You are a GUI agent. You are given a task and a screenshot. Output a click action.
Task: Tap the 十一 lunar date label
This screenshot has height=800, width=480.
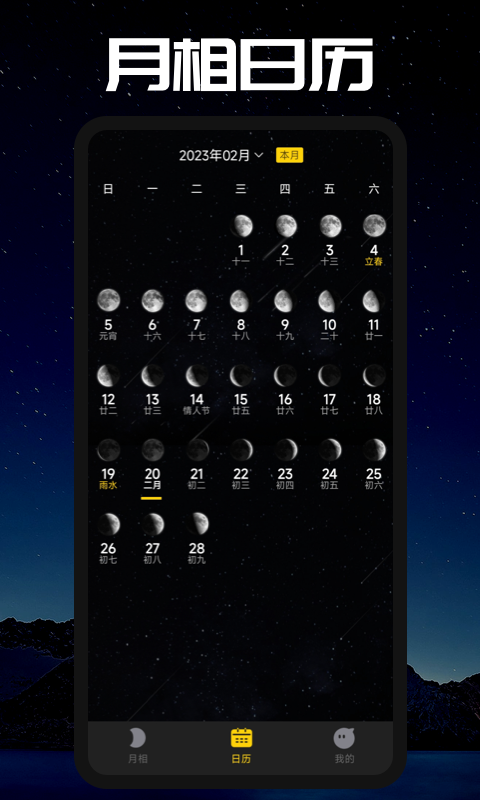click(x=241, y=262)
